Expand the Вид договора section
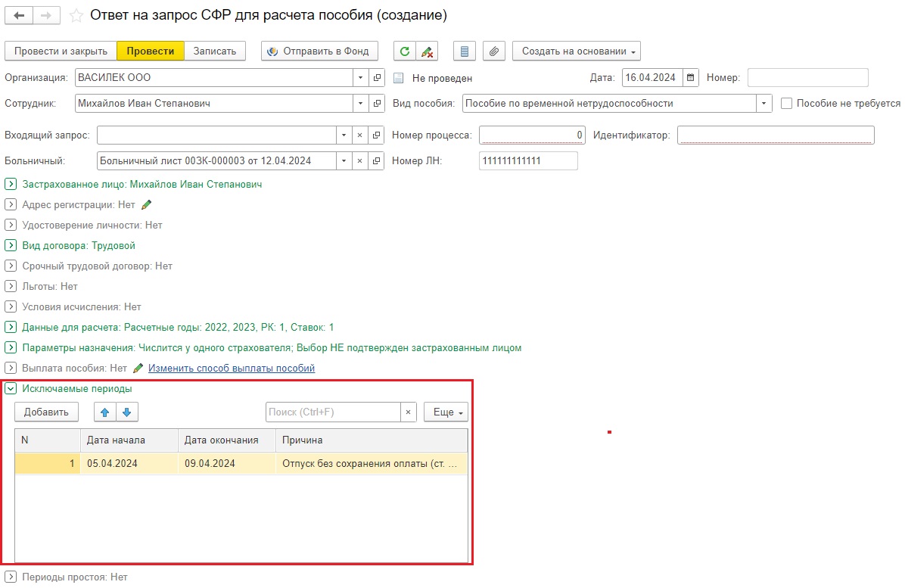 tap(11, 245)
